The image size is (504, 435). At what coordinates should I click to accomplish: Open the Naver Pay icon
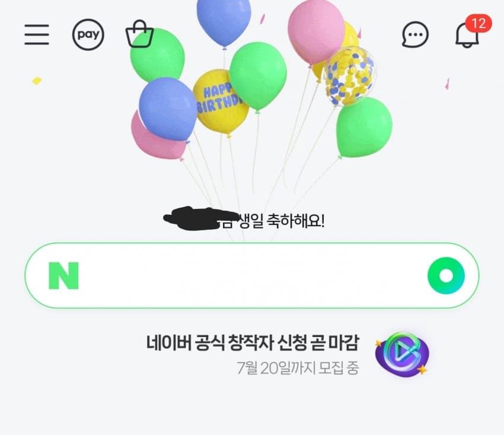(88, 34)
